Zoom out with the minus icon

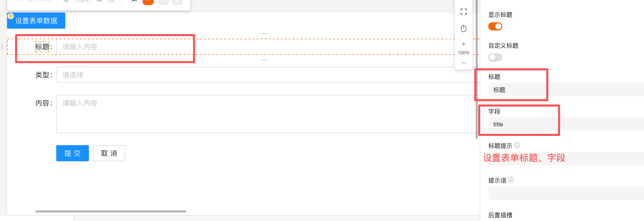pyautogui.click(x=463, y=63)
